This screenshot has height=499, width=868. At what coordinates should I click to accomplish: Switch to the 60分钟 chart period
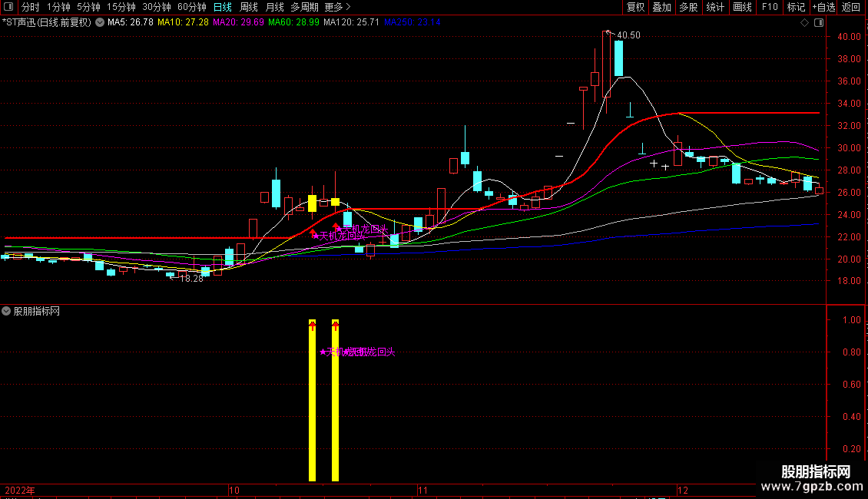(x=191, y=7)
